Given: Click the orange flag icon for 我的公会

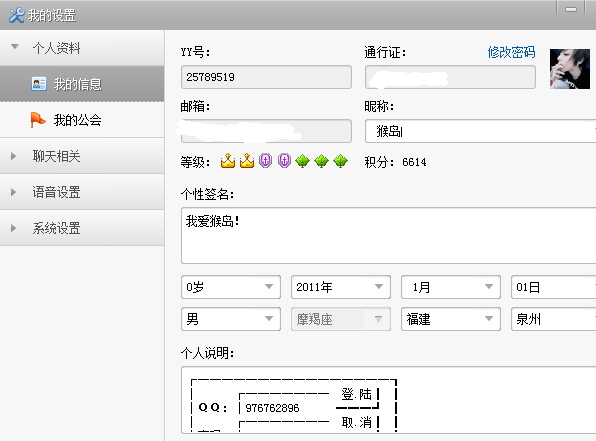Looking at the screenshot, I should coord(38,120).
